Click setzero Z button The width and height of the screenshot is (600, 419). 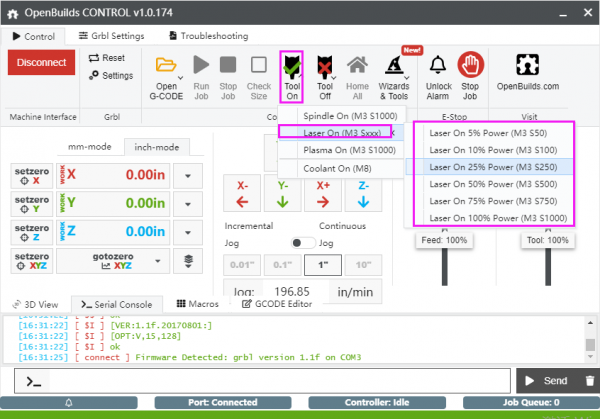click(x=32, y=232)
